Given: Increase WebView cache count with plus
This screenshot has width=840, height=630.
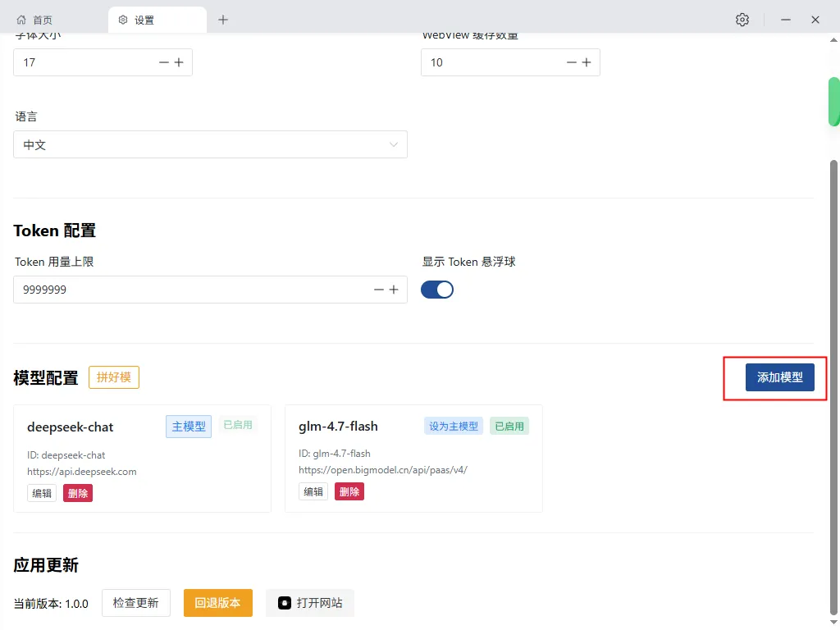Looking at the screenshot, I should pos(587,62).
